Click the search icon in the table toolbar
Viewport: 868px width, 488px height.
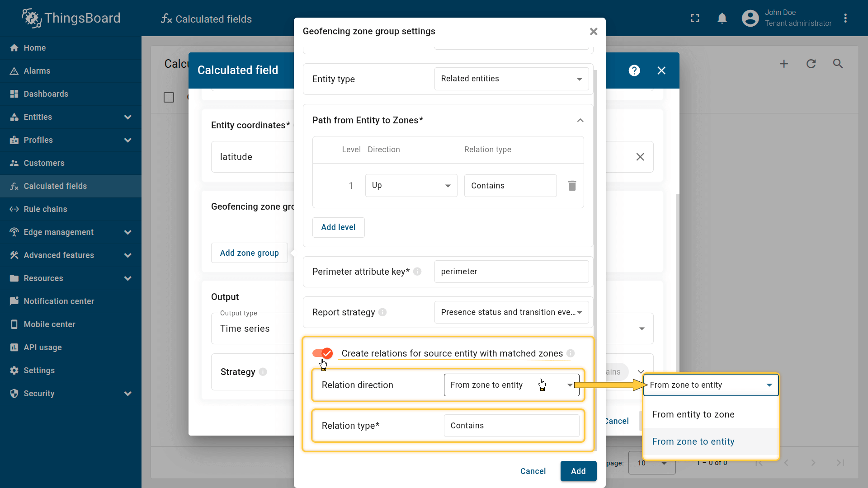click(838, 64)
